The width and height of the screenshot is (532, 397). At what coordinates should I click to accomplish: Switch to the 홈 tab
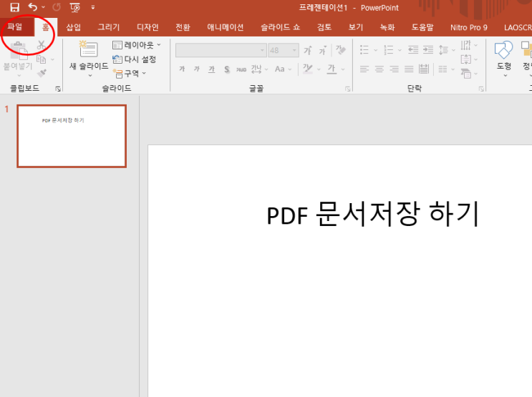point(45,27)
